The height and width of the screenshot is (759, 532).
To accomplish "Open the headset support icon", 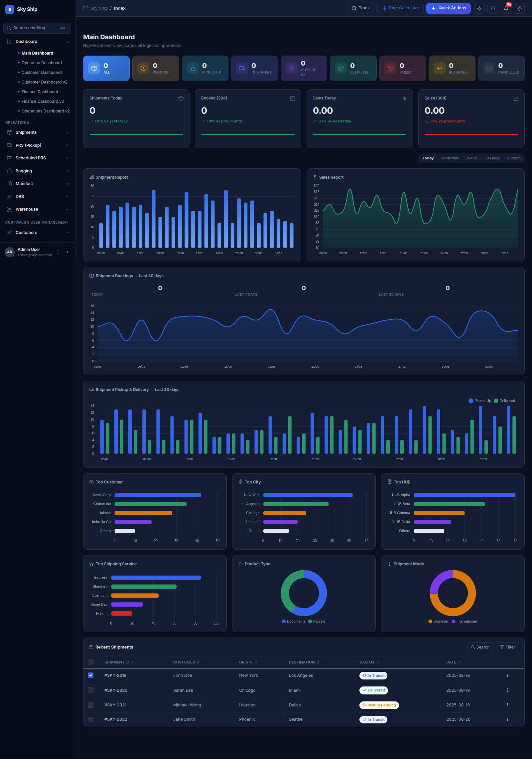I will coord(493,8).
